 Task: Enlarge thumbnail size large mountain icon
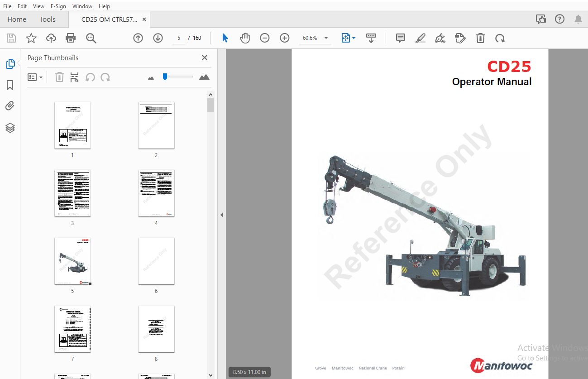coord(205,77)
